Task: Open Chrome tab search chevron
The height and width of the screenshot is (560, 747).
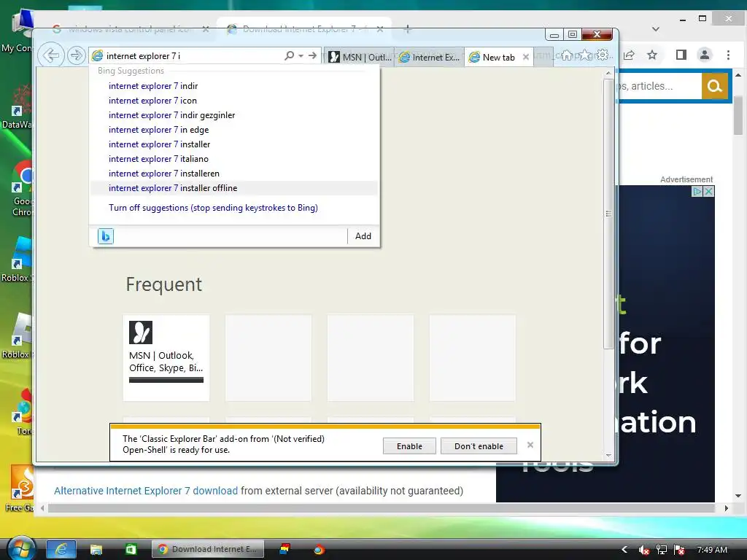Action: coord(656,29)
